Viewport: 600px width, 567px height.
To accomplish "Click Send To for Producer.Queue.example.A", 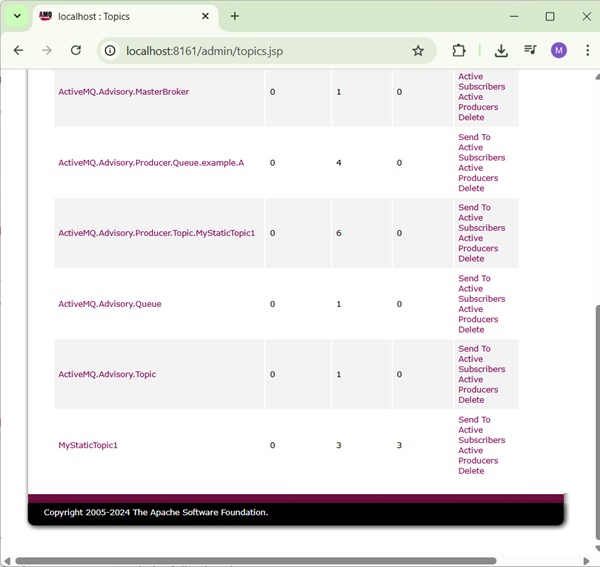I will (x=474, y=137).
